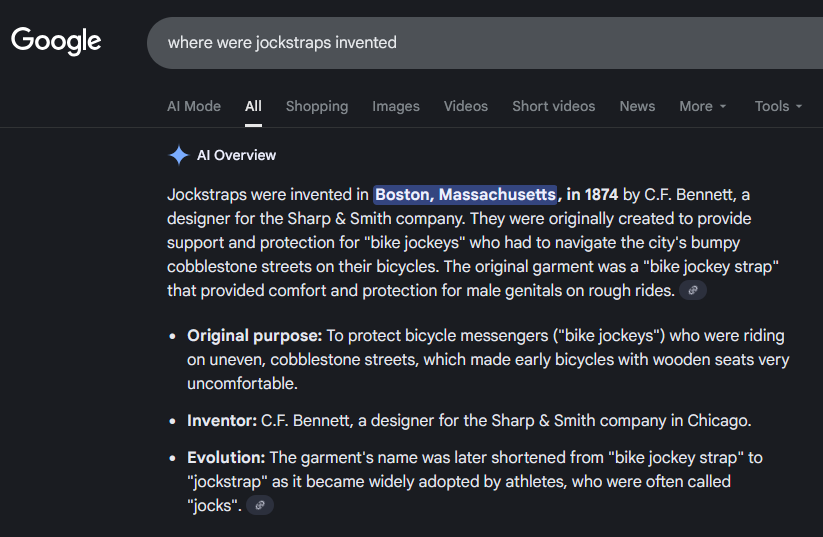Image resolution: width=823 pixels, height=537 pixels.
Task: Click the "Evolution:" bullet label
Action: coord(226,457)
